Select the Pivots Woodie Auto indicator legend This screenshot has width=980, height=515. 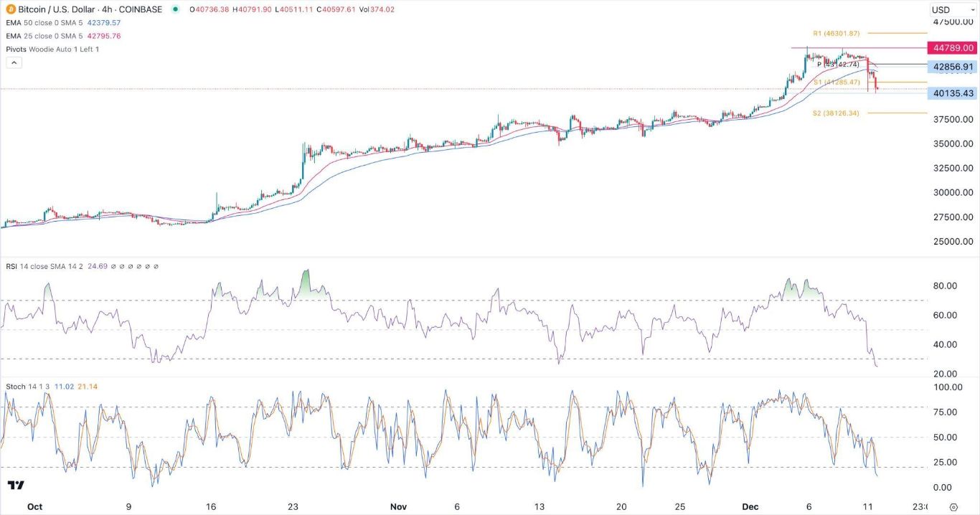point(52,49)
